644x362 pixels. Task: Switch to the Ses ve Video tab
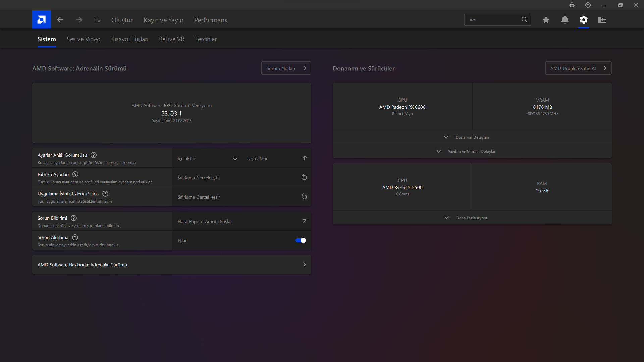(84, 39)
